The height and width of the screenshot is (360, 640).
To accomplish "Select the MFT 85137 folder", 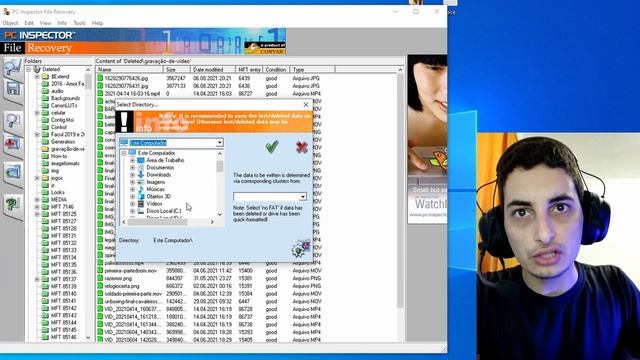I will click(64, 279).
